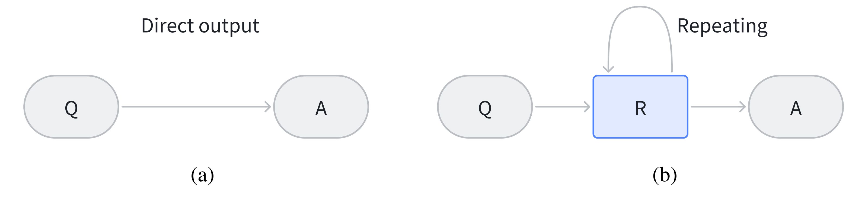Click the top of the Repeating loop arc
The width and height of the screenshot is (868, 197).
click(640, 7)
